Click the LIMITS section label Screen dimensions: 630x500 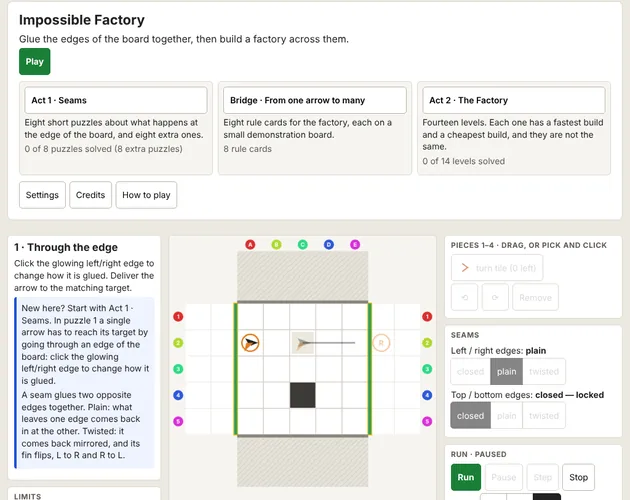pyautogui.click(x=28, y=496)
